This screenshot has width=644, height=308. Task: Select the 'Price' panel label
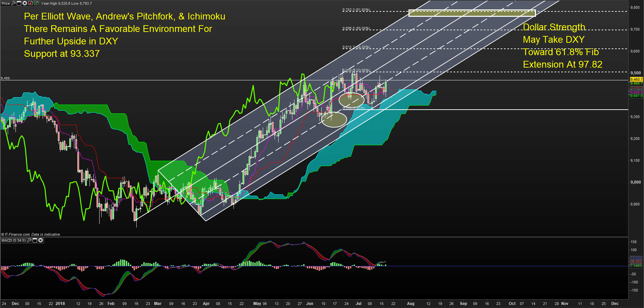(6, 3)
